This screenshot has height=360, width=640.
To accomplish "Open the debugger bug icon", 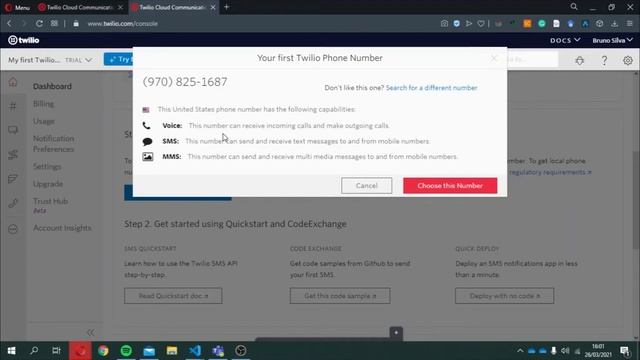I will coord(580,61).
